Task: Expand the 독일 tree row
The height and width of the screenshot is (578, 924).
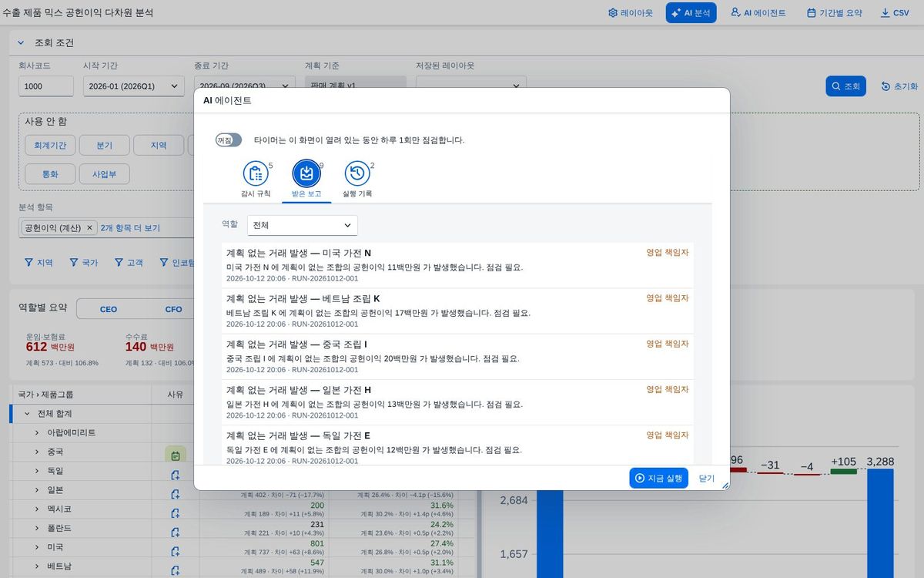Action: (x=37, y=471)
